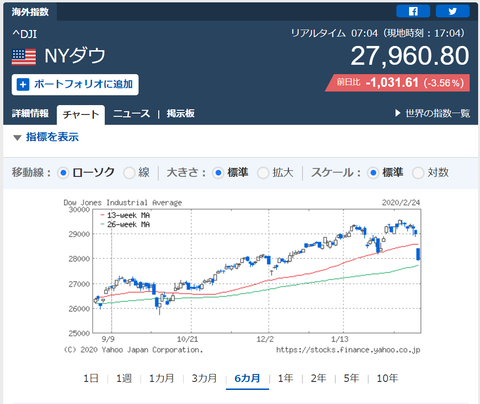Screen dimensions: 480x404
Task: Click the ^DJI ticker symbol
Action: (x=25, y=34)
